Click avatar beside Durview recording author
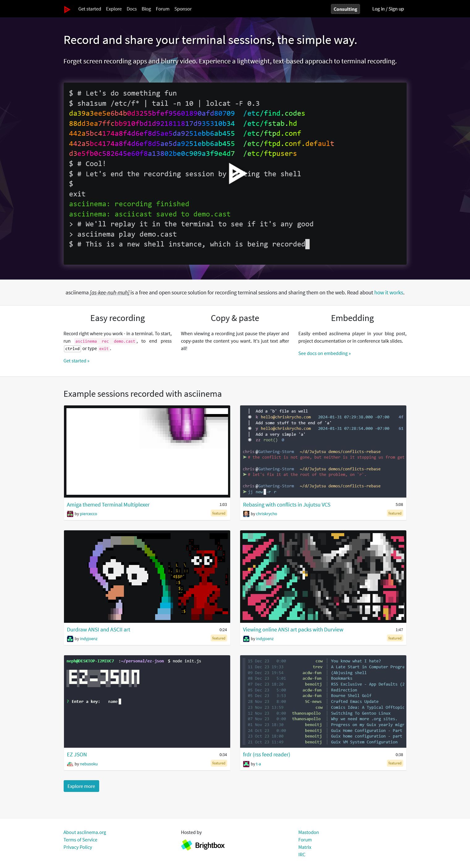The image size is (470, 868). pyautogui.click(x=246, y=639)
